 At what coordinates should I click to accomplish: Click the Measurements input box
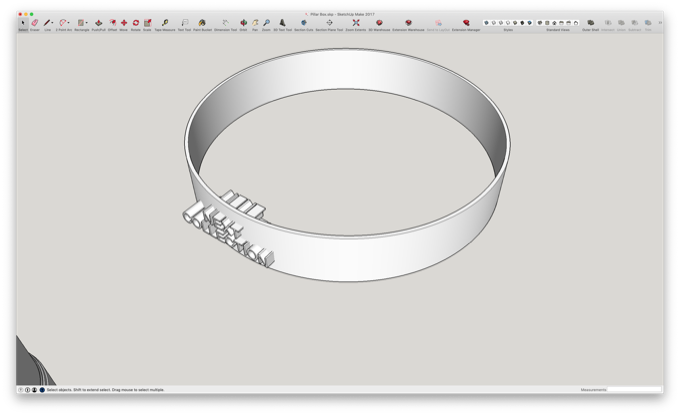[634, 389]
